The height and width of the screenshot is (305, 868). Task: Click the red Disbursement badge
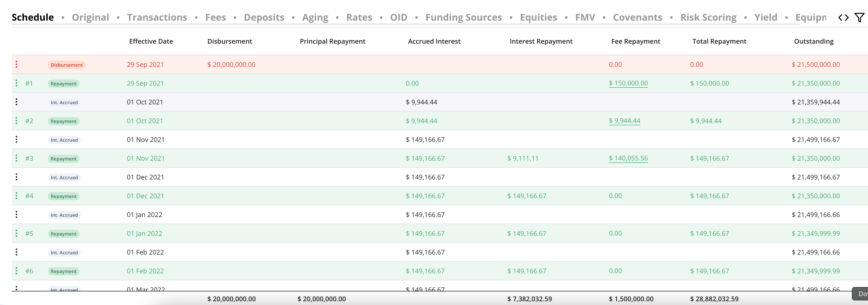pyautogui.click(x=66, y=65)
